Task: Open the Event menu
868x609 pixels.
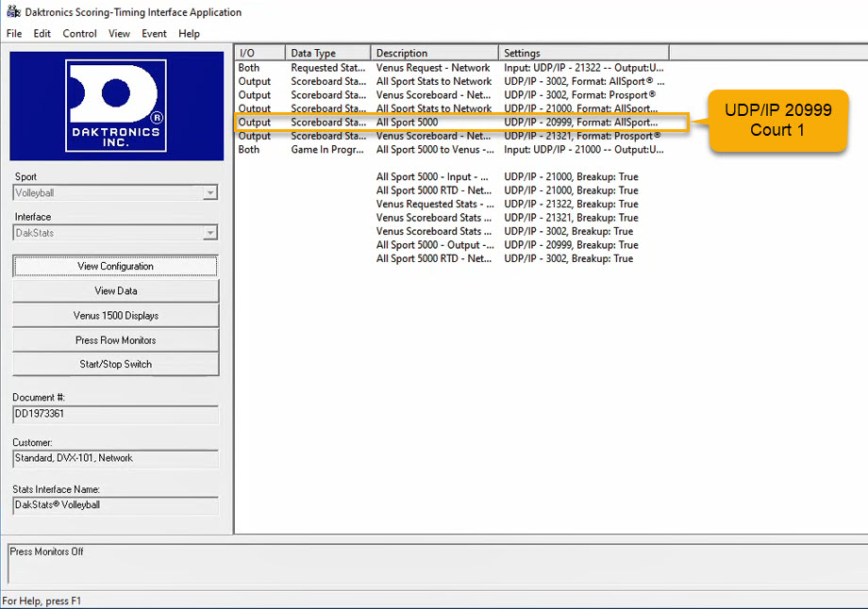Action: point(154,33)
